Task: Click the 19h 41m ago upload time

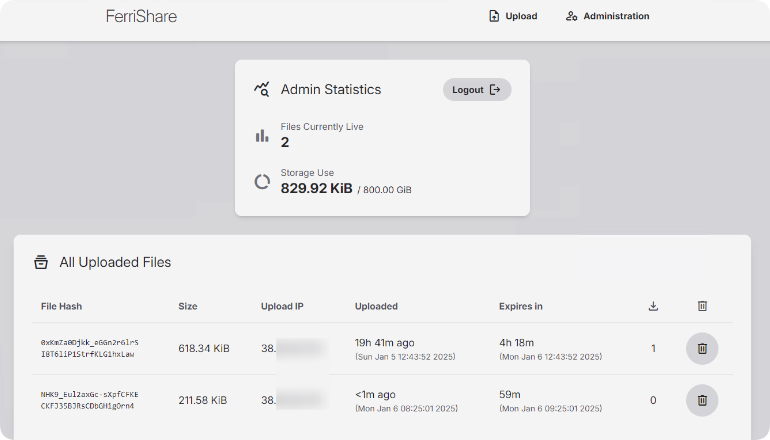Action: [385, 343]
